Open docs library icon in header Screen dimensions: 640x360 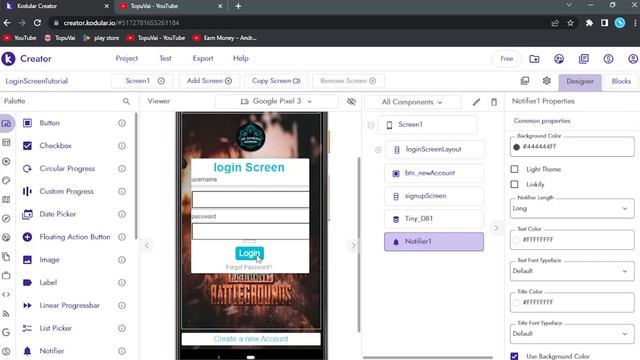584,59
